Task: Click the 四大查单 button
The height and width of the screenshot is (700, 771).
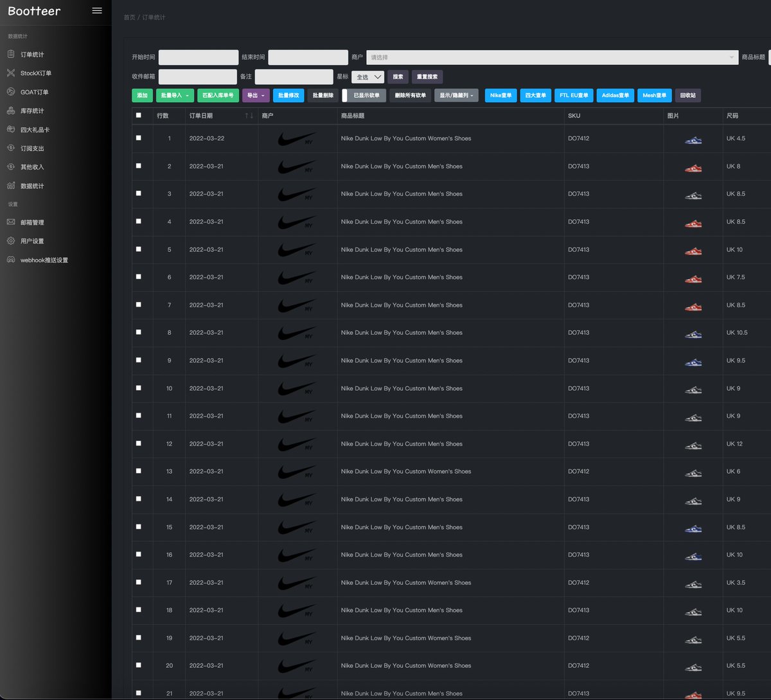Action: click(x=535, y=95)
